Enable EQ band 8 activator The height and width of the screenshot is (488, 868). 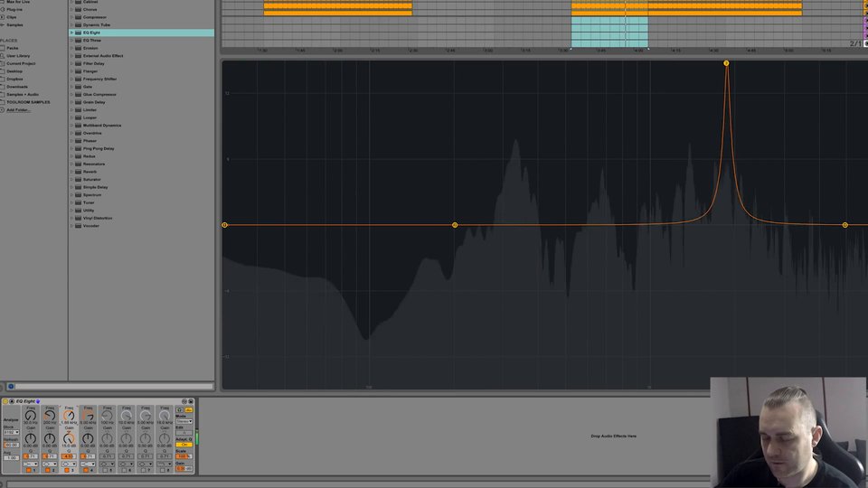coord(162,470)
